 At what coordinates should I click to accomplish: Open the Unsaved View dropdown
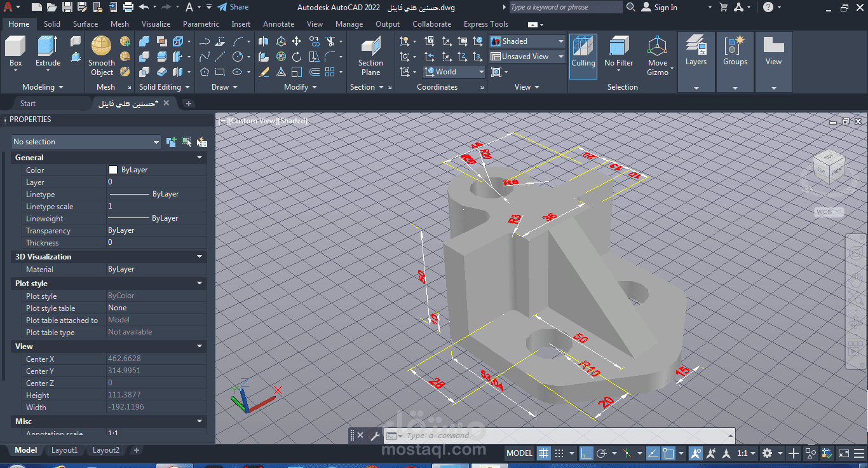pyautogui.click(x=527, y=57)
